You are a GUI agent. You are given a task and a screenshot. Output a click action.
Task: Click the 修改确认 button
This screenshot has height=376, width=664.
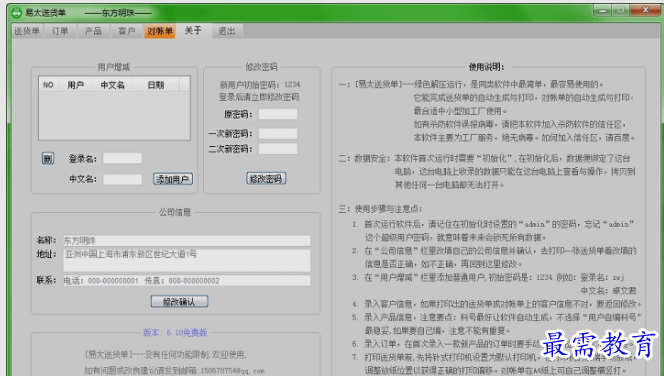click(x=180, y=301)
